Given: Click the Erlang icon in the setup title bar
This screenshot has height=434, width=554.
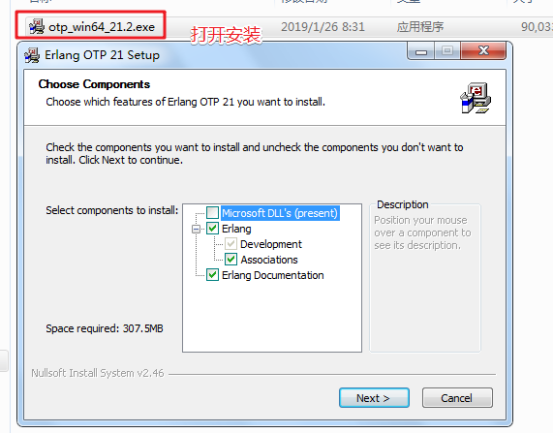Looking at the screenshot, I should [32, 55].
